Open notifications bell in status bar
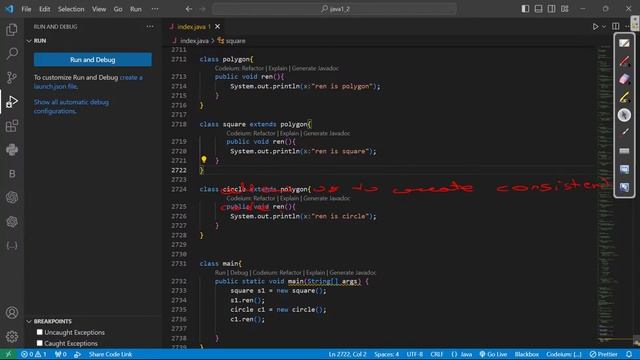 coord(629,354)
